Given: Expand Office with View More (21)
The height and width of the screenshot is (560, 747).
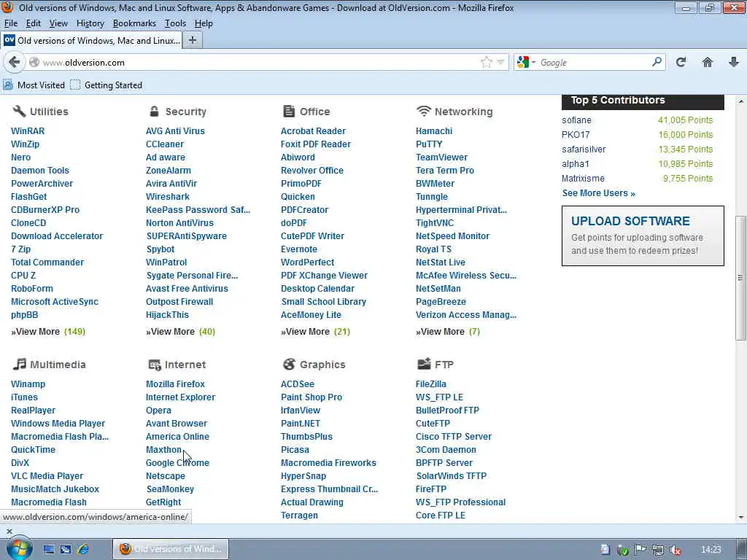Looking at the screenshot, I should click(315, 332).
